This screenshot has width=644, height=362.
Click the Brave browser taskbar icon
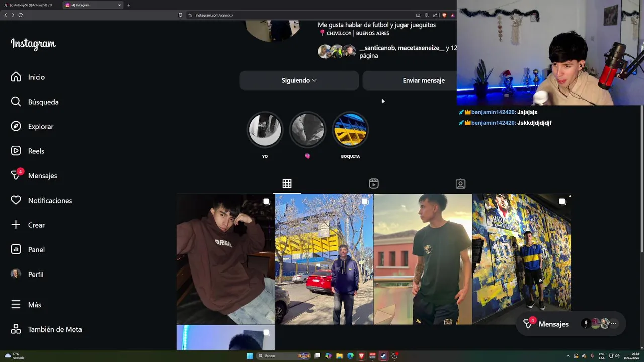pos(361,356)
